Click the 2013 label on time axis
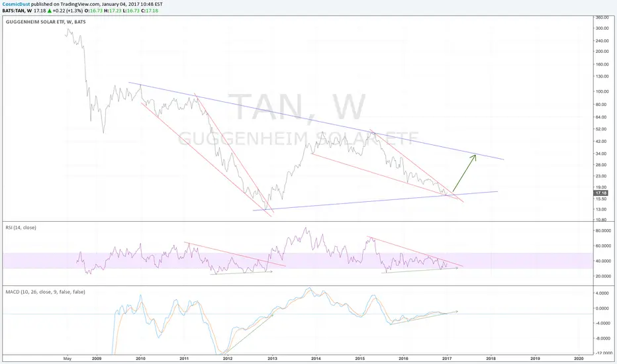The height and width of the screenshot is (364, 617). (272, 359)
